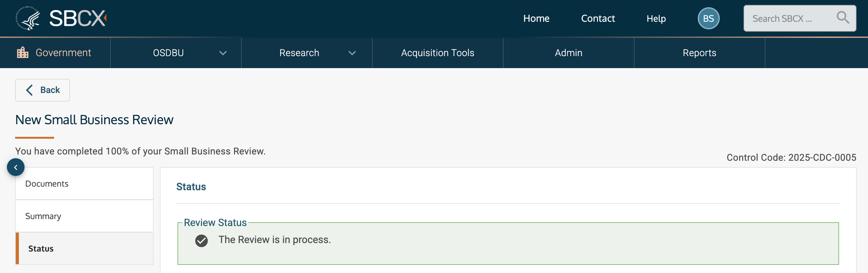Image resolution: width=868 pixels, height=273 pixels.
Task: Click the Status panel heading
Action: click(191, 187)
